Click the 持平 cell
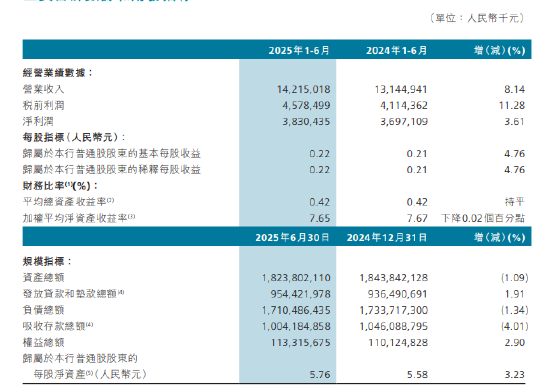This screenshot has height=387, width=550. click(x=515, y=202)
